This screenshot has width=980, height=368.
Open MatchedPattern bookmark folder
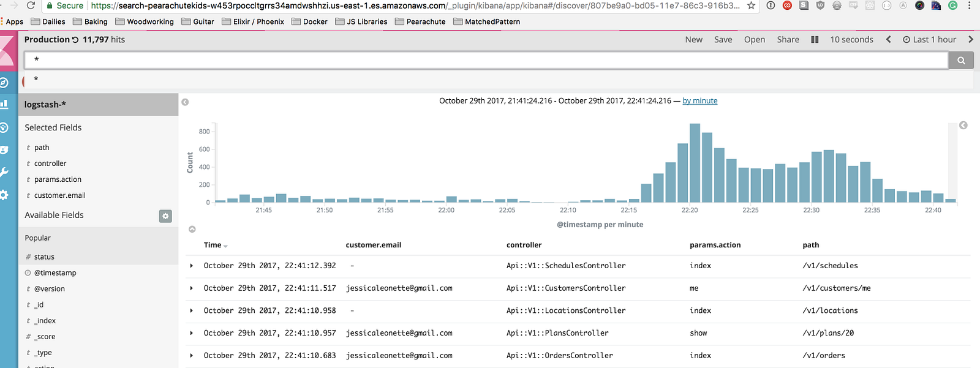coord(487,21)
